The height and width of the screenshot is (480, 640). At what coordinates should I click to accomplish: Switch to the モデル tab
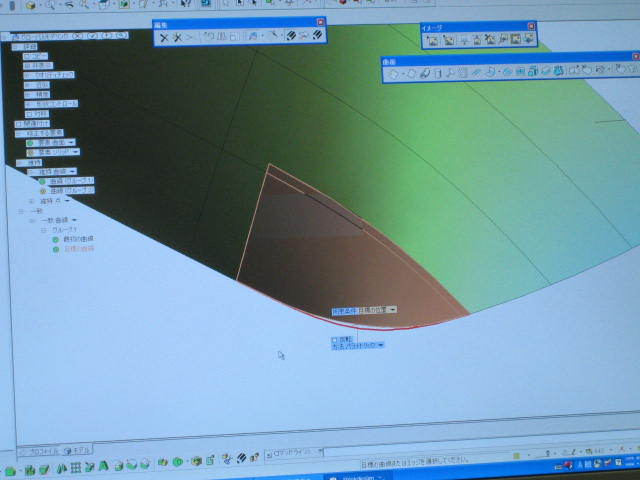point(78,451)
